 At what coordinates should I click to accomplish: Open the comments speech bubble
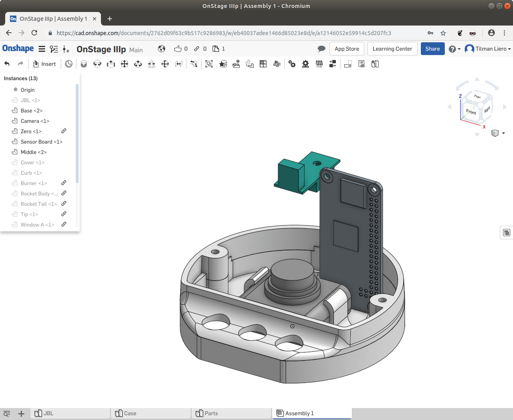pyautogui.click(x=322, y=49)
